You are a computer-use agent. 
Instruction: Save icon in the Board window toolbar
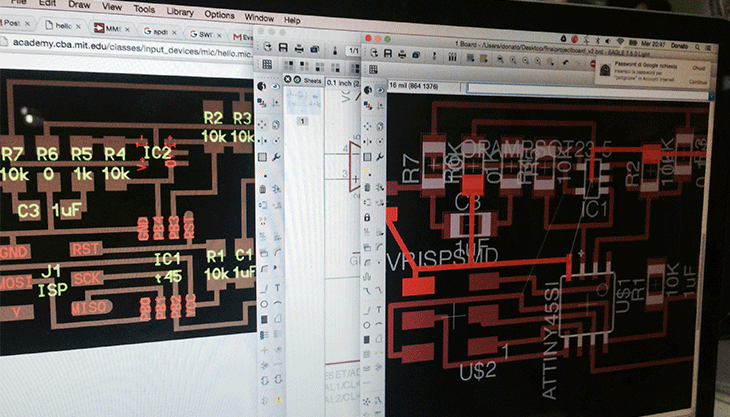coord(388,54)
